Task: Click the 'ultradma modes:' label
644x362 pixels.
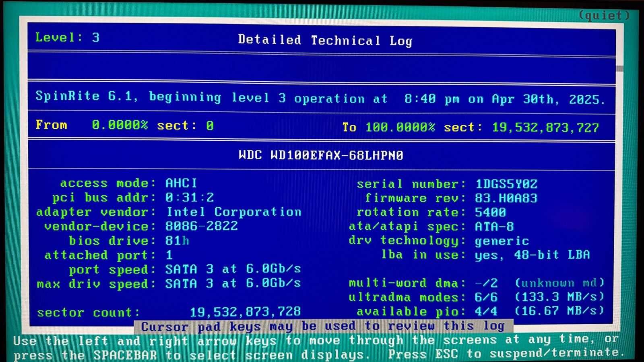Action: tap(407, 297)
